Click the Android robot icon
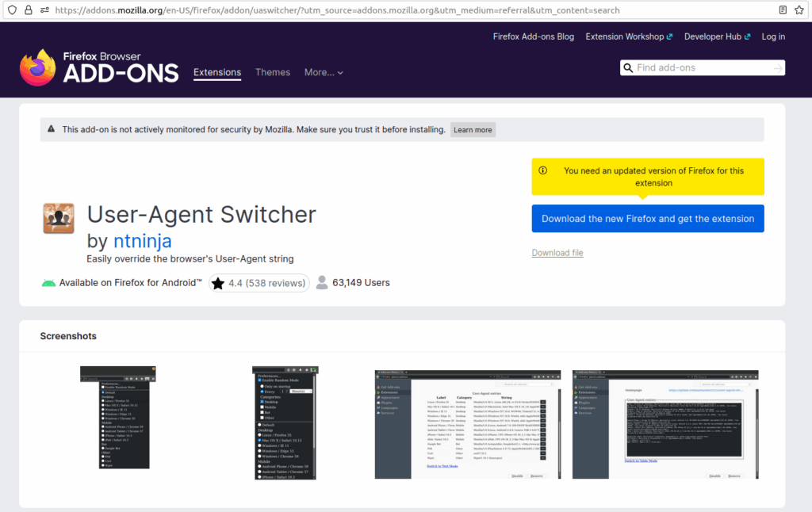The width and height of the screenshot is (812, 512). pos(48,283)
